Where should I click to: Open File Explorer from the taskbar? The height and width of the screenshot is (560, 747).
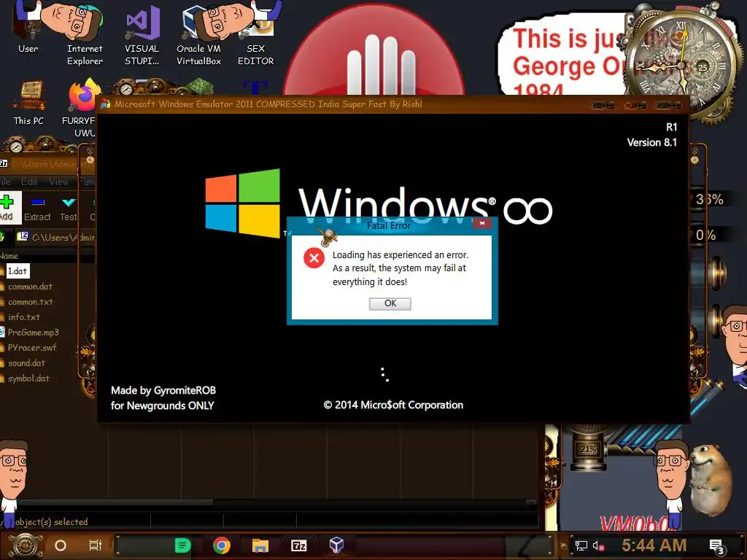260,545
